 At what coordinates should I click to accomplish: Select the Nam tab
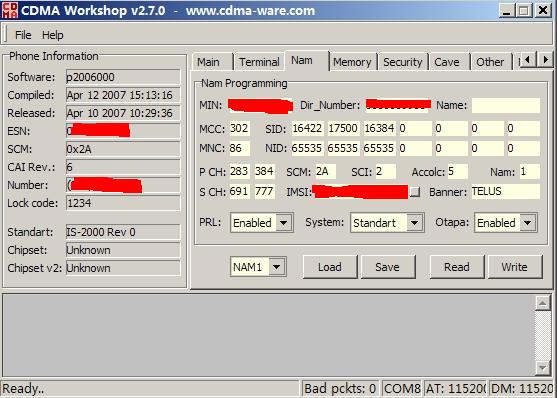306,60
